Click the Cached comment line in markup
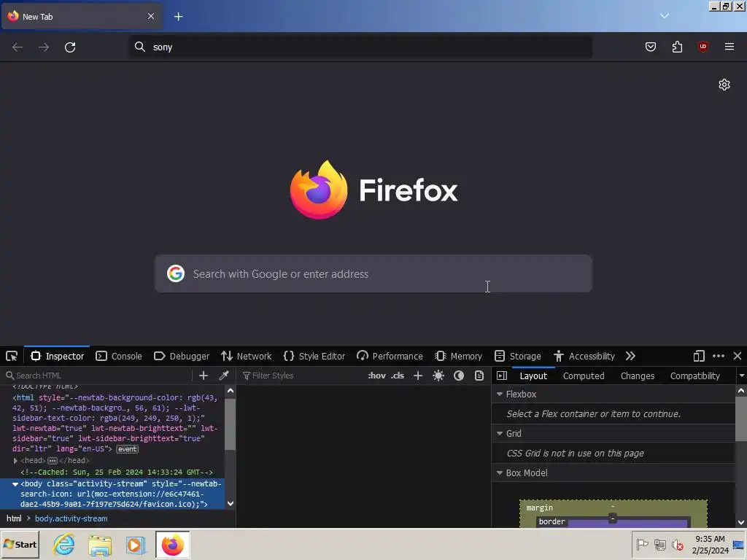The height and width of the screenshot is (560, 747). (117, 472)
